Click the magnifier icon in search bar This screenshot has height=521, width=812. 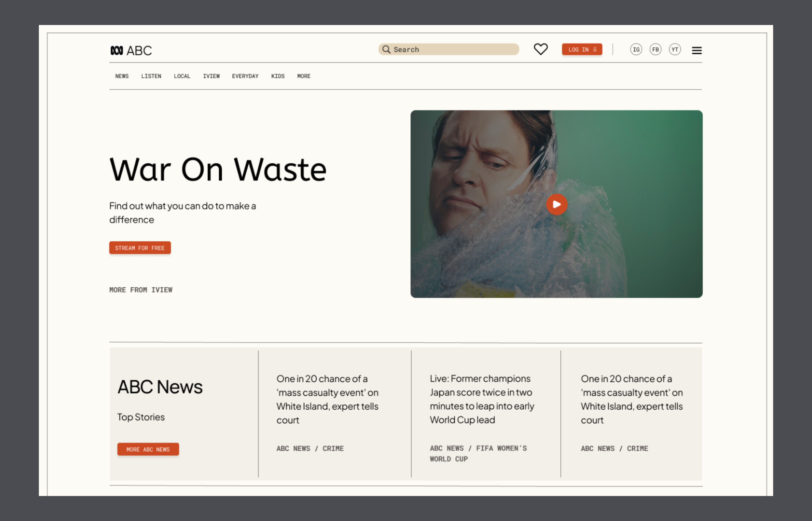(x=386, y=49)
